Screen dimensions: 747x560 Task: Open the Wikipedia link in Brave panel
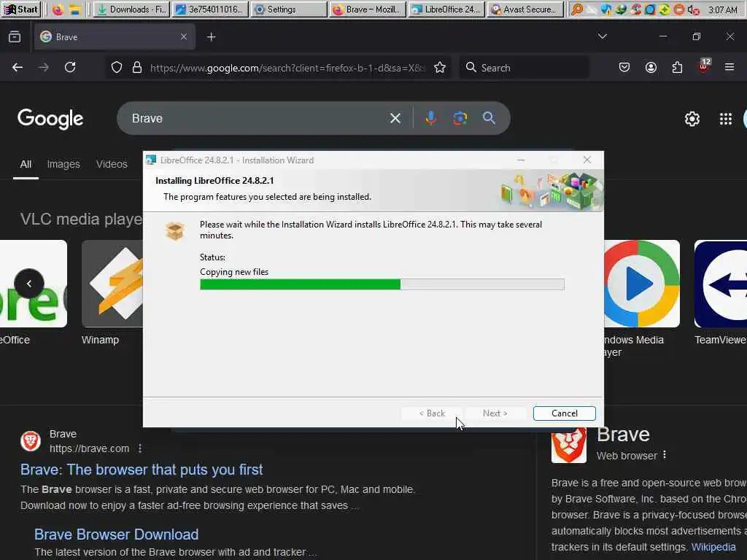[x=713, y=547]
